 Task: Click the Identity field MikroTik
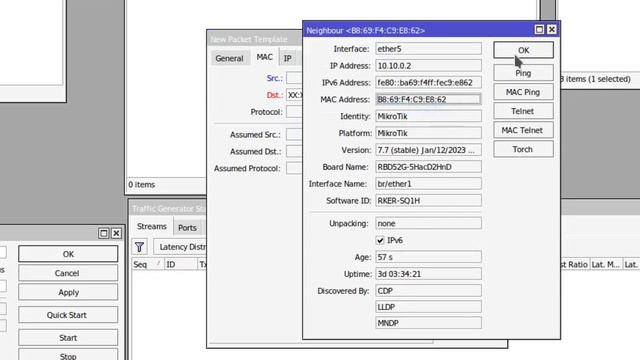tap(428, 116)
